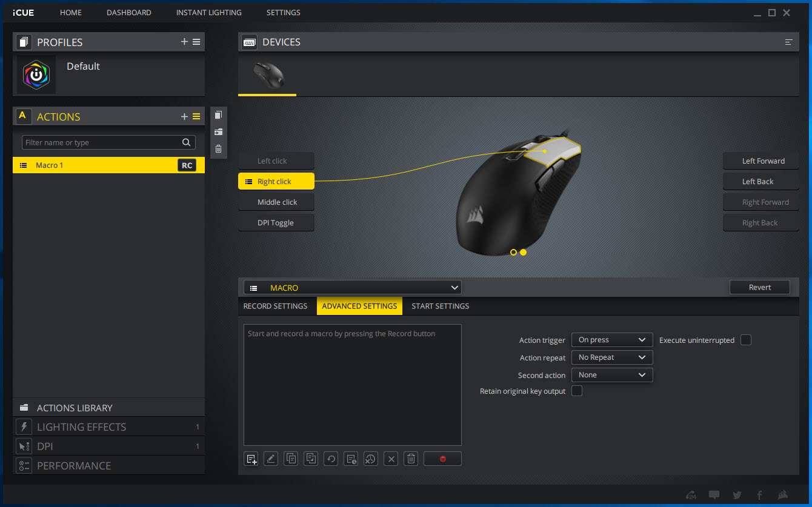Click the hollow view dot under the mouse
The image size is (812, 507).
coord(513,252)
